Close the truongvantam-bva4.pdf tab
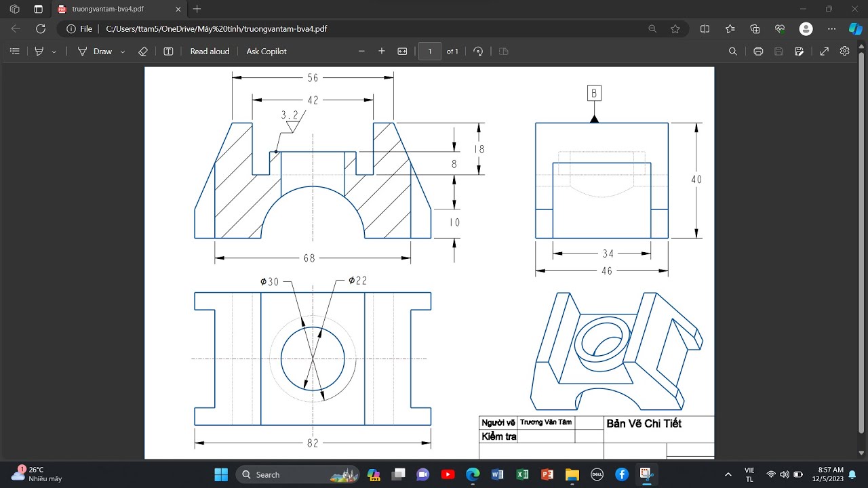Viewport: 868px width, 488px height. pos(178,9)
